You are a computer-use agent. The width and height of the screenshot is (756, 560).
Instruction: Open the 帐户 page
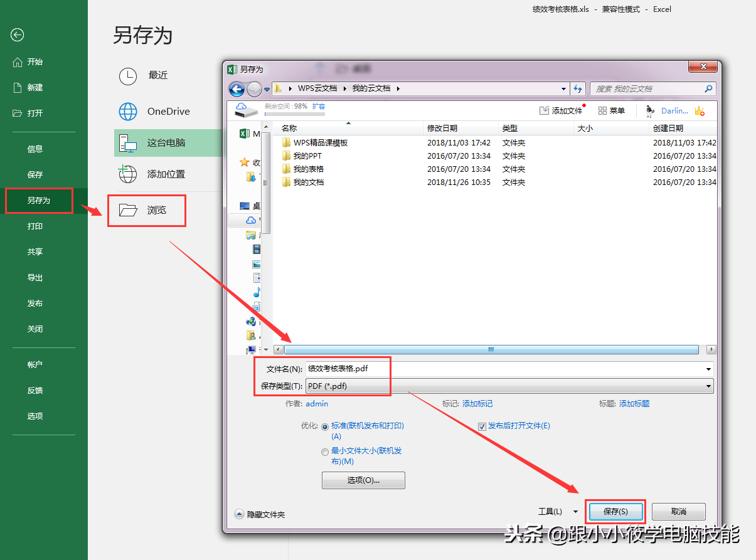[x=35, y=365]
